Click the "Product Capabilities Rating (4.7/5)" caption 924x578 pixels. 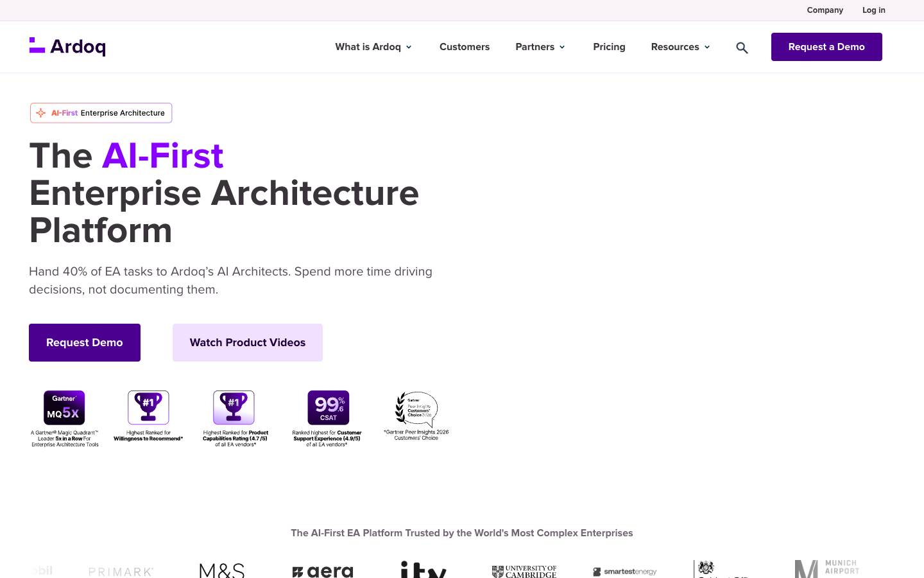pos(235,439)
